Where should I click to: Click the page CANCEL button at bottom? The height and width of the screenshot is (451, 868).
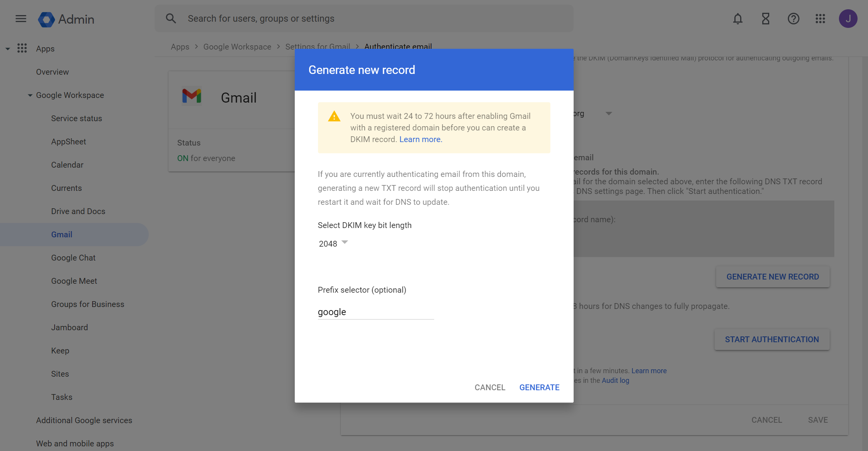(x=767, y=420)
